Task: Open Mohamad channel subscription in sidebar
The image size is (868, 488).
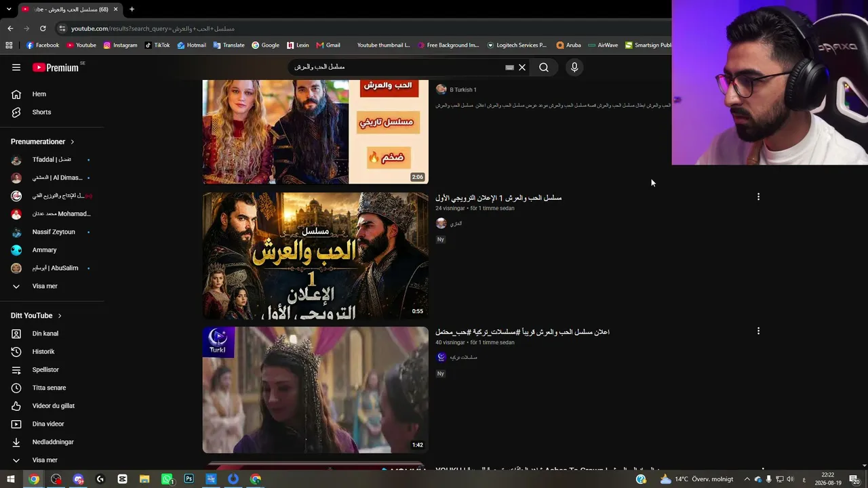Action: pyautogui.click(x=52, y=214)
